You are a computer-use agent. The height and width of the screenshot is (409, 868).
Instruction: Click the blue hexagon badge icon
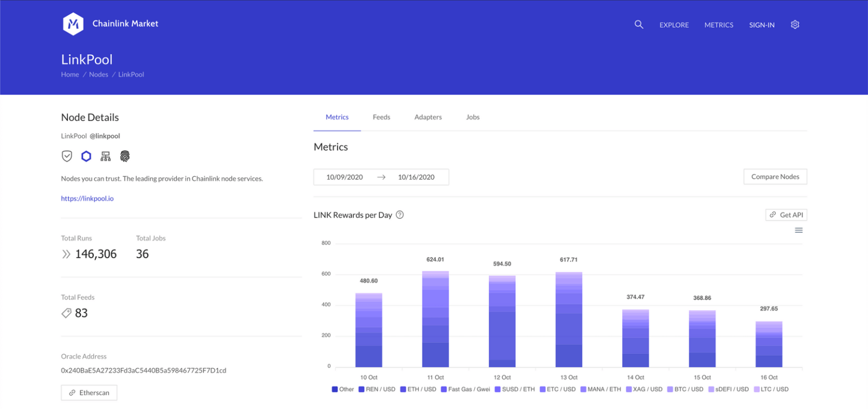tap(86, 156)
